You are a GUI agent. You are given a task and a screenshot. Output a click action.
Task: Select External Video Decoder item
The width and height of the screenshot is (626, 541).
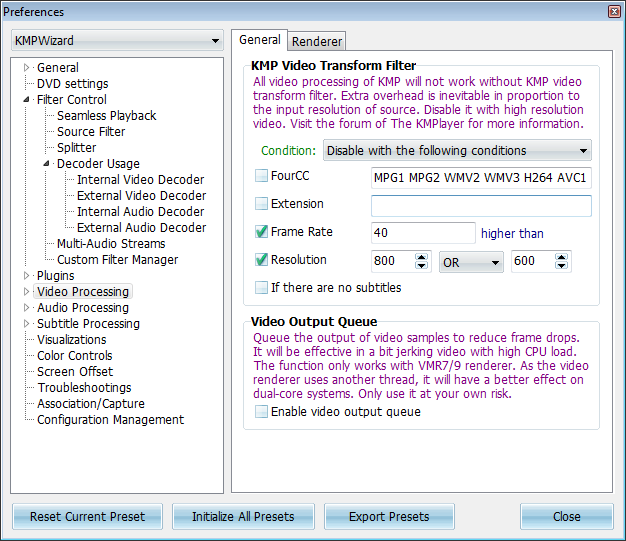(x=142, y=195)
